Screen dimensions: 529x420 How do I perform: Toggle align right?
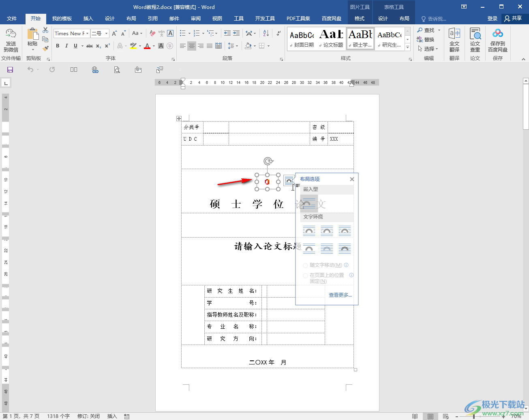tap(201, 46)
